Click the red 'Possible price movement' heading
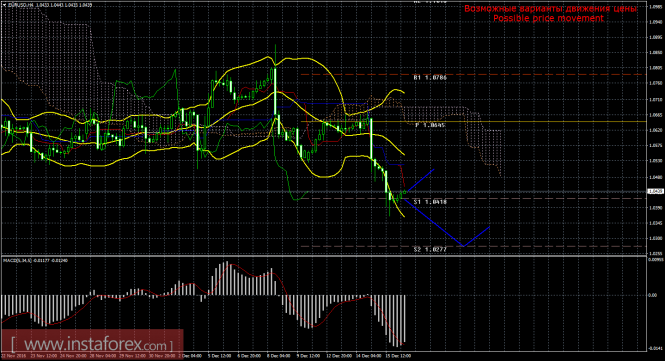The height and width of the screenshot is (361, 665). pyautogui.click(x=548, y=18)
